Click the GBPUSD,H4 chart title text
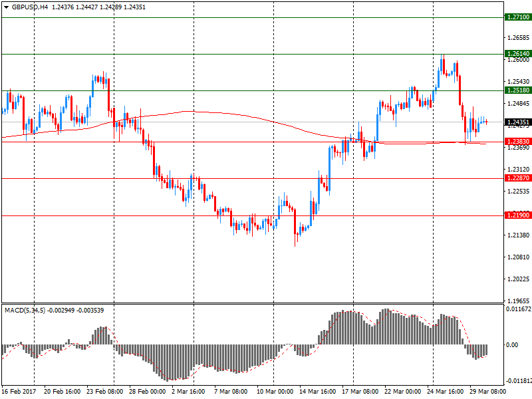This screenshot has width=532, height=399. tap(30, 7)
